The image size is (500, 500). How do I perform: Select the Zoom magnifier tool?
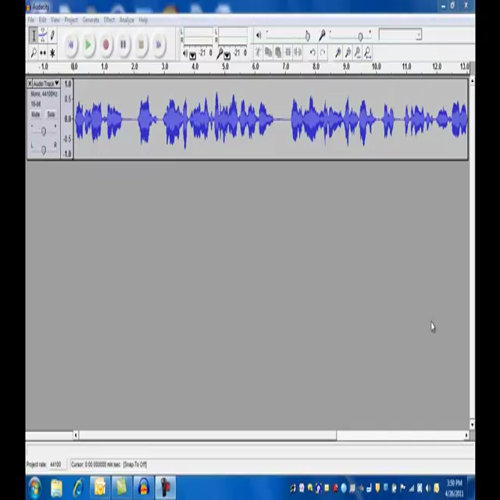coord(33,53)
